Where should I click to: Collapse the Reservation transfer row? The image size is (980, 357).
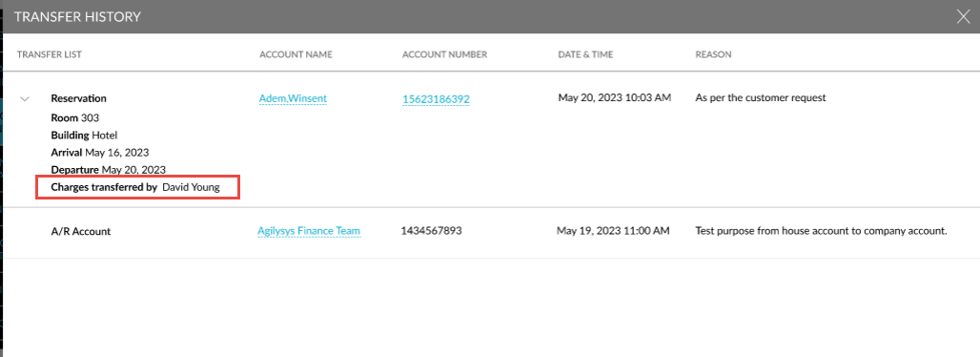25,99
